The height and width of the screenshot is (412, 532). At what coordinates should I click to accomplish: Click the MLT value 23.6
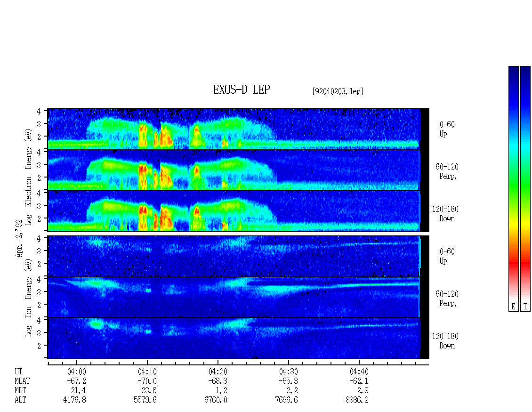click(149, 391)
